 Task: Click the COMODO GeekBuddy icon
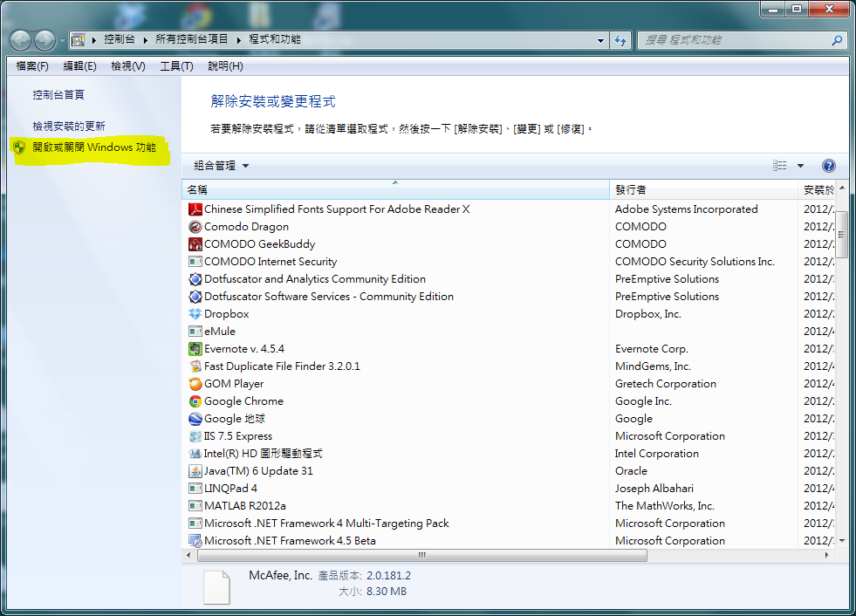(195, 244)
